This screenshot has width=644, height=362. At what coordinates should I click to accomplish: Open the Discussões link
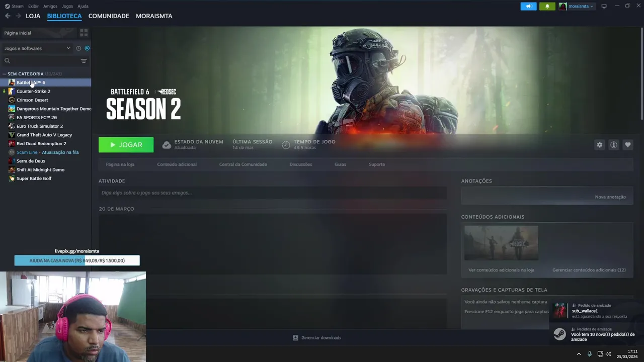coord(301,164)
